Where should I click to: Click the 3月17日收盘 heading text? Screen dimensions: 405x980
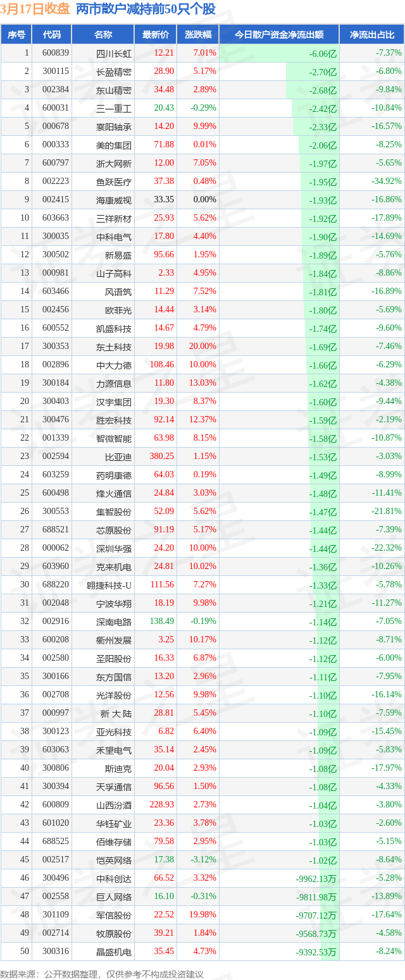point(35,9)
